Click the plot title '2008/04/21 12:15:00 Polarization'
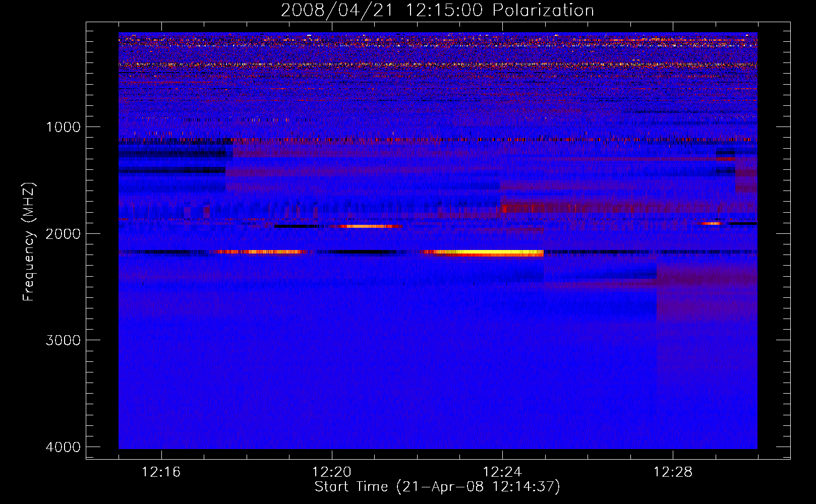816x504 pixels. pyautogui.click(x=437, y=10)
